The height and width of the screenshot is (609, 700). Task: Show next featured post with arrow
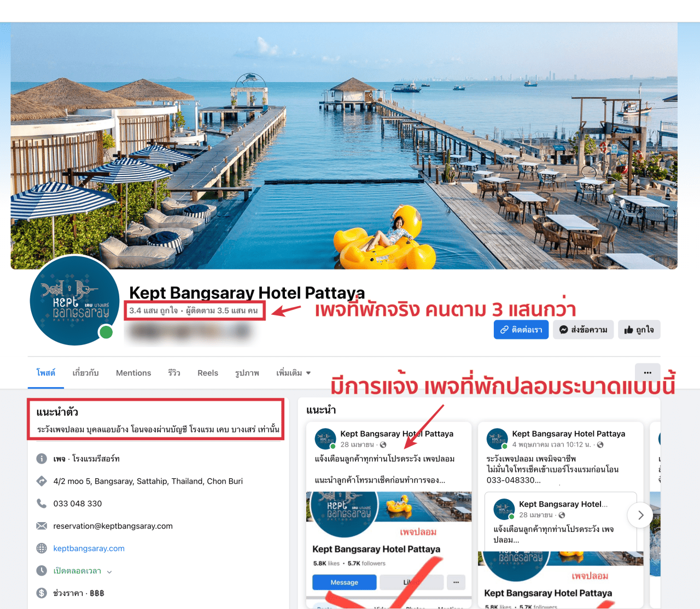pyautogui.click(x=640, y=515)
